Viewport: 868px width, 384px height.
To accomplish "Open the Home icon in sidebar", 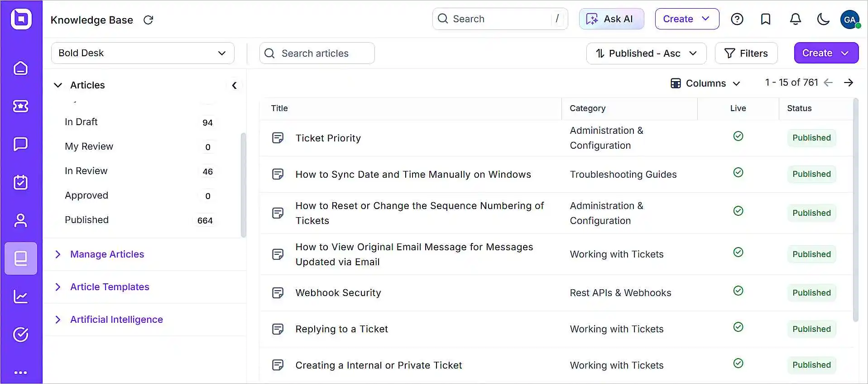I will coord(21,68).
